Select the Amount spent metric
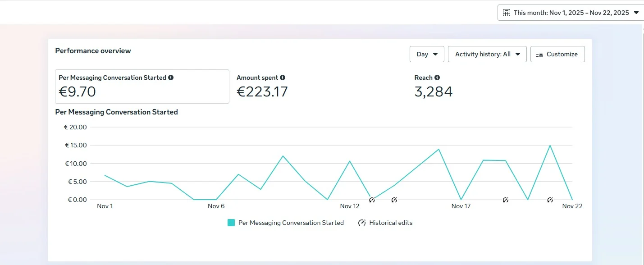 pyautogui.click(x=262, y=87)
